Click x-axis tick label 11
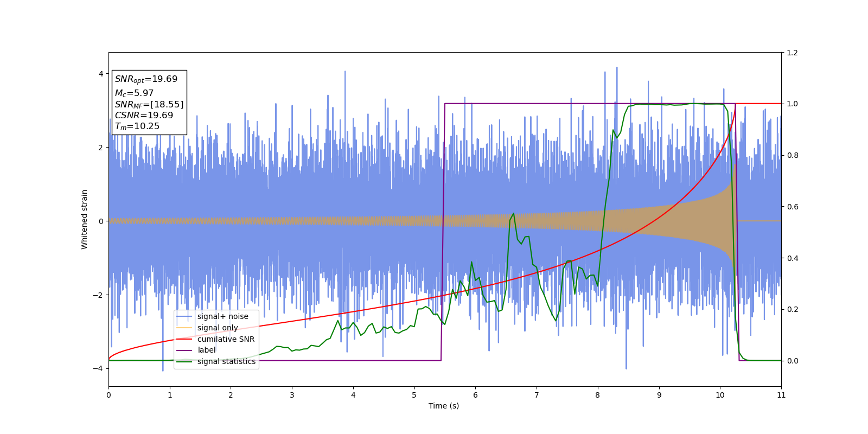Image resolution: width=868 pixels, height=434 pixels. 781,395
